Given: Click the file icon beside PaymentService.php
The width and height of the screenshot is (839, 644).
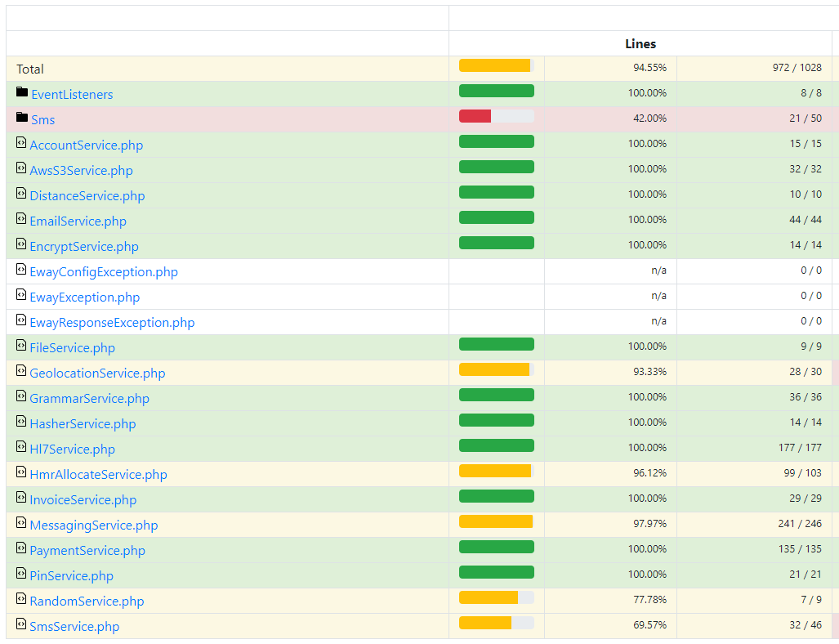Looking at the screenshot, I should point(21,548).
